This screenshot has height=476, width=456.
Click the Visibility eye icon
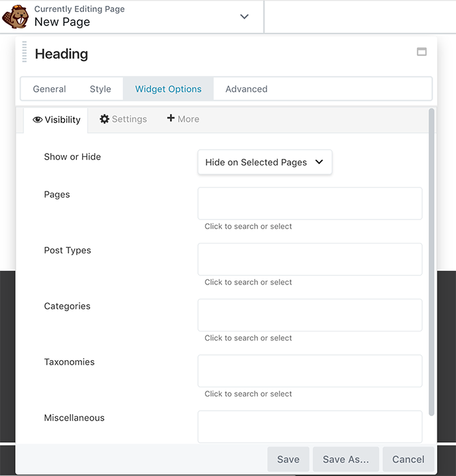[37, 120]
